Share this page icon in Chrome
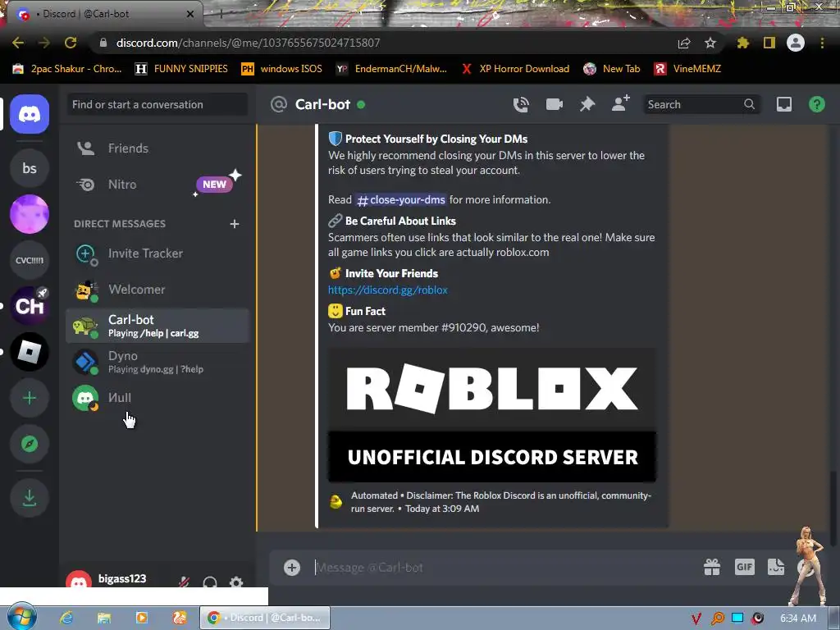The height and width of the screenshot is (630, 840). tap(684, 43)
